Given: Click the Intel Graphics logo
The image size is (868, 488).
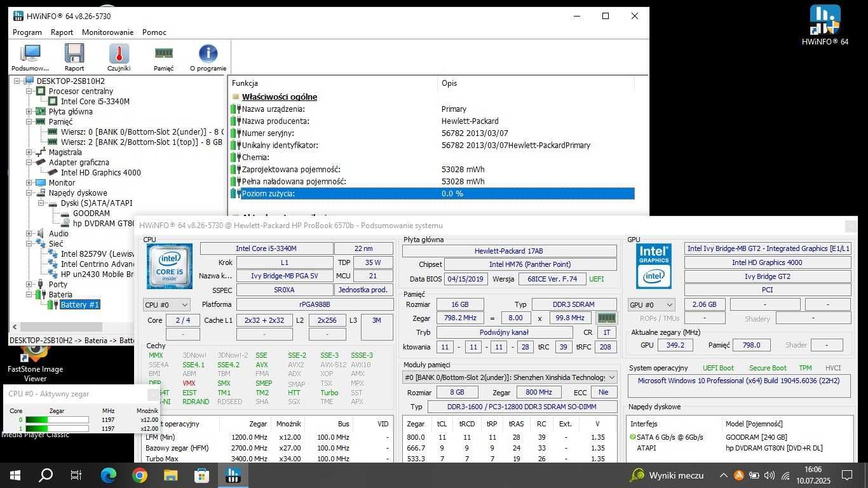Looking at the screenshot, I should (x=654, y=266).
